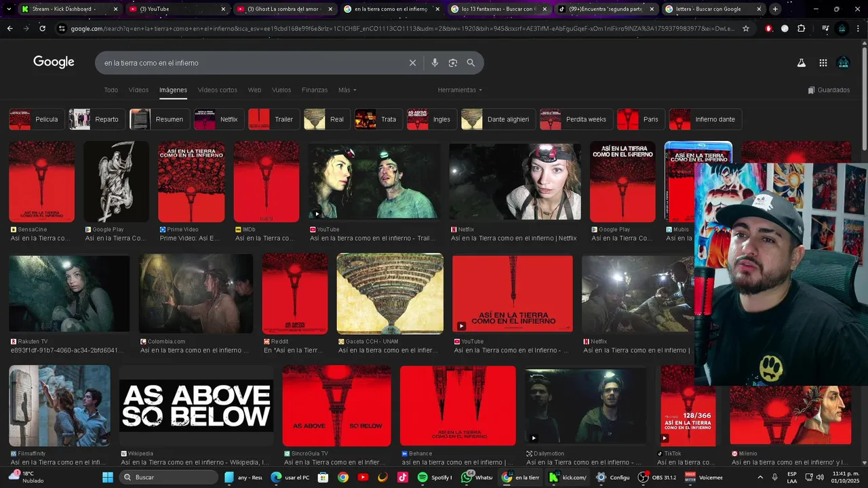Image resolution: width=868 pixels, height=488 pixels.
Task: Switch to the 'Todo' results tab
Action: [x=111, y=90]
